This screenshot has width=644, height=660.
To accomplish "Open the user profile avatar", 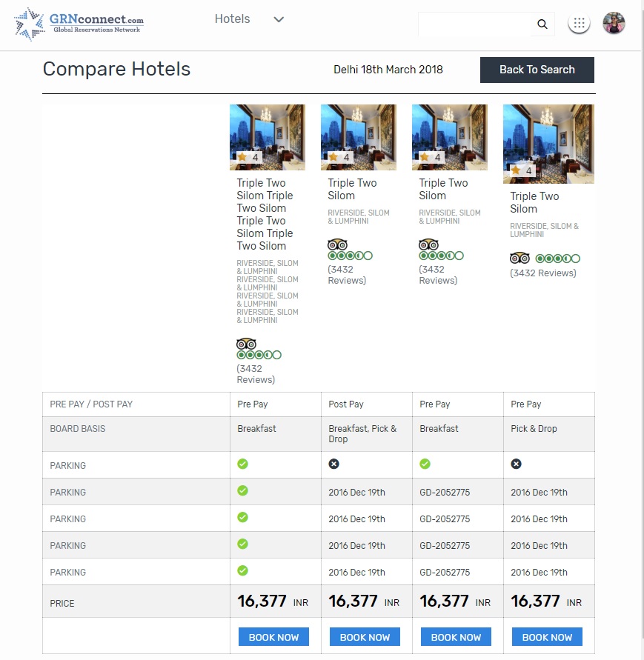I will pos(614,23).
